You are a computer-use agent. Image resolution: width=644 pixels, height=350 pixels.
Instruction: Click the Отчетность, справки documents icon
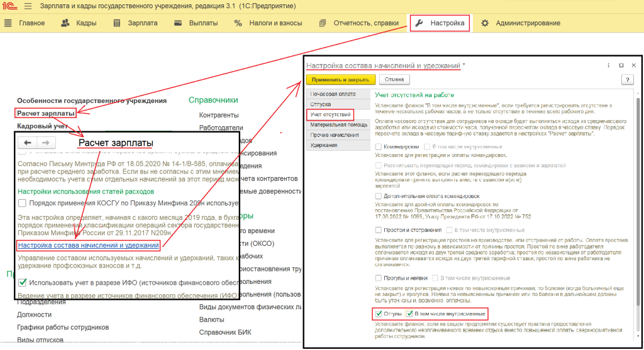pos(323,23)
